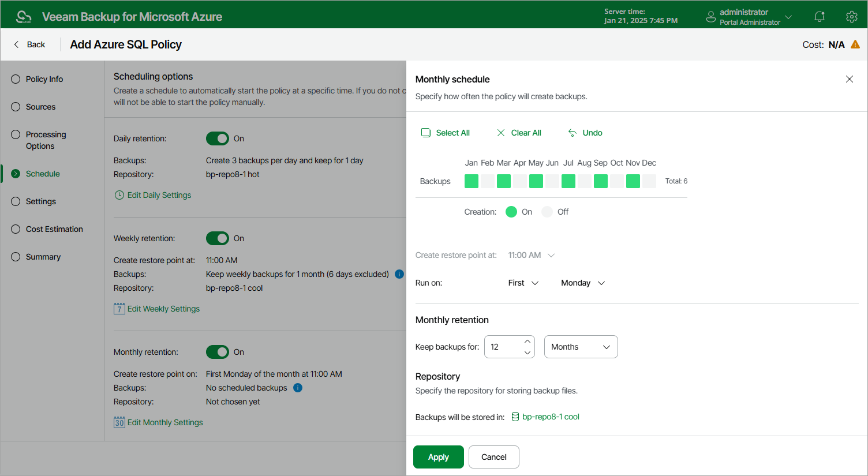Click the repository icon next to bp-repo8-1 cool
The height and width of the screenshot is (476, 868).
515,417
